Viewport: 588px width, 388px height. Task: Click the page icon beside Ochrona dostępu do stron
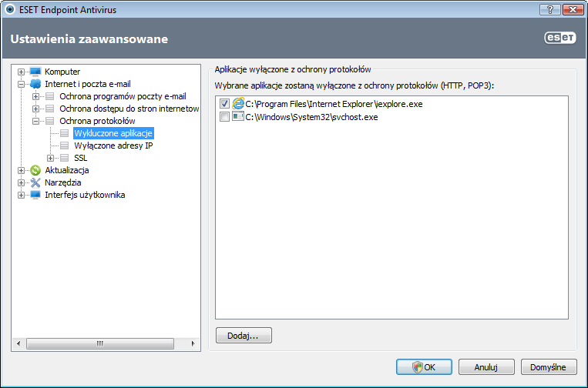[50, 109]
